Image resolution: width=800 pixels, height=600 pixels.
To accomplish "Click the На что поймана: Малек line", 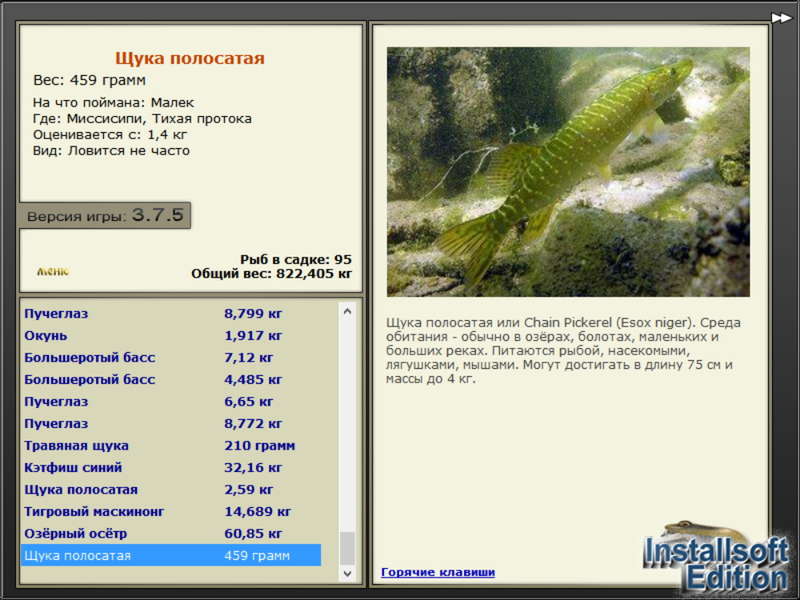I will pyautogui.click(x=113, y=103).
